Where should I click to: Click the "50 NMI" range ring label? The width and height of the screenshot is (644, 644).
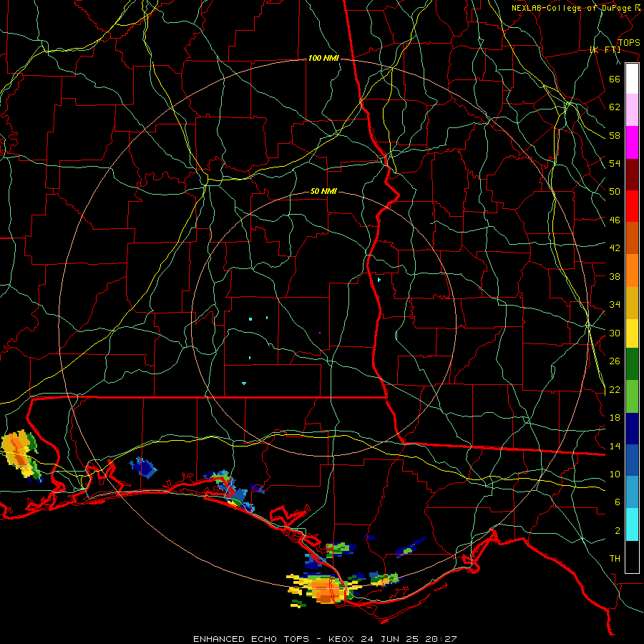(323, 191)
